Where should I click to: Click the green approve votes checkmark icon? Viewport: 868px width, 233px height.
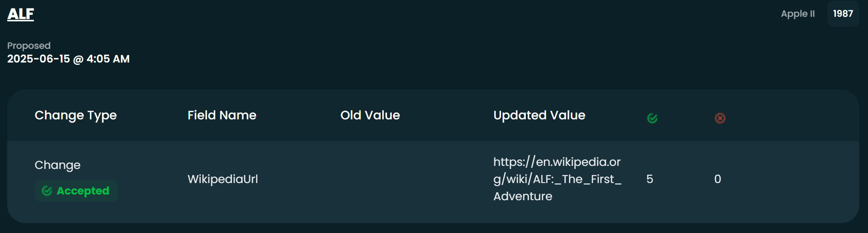coord(652,118)
